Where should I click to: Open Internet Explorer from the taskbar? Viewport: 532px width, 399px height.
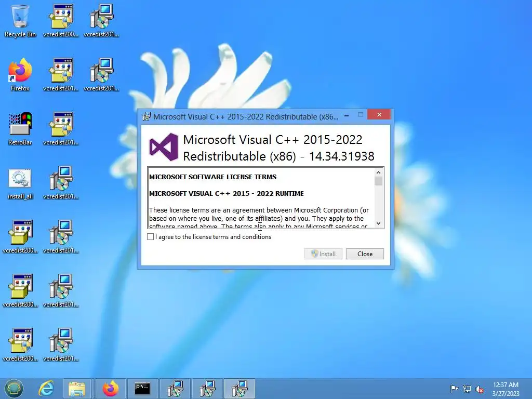(x=46, y=389)
